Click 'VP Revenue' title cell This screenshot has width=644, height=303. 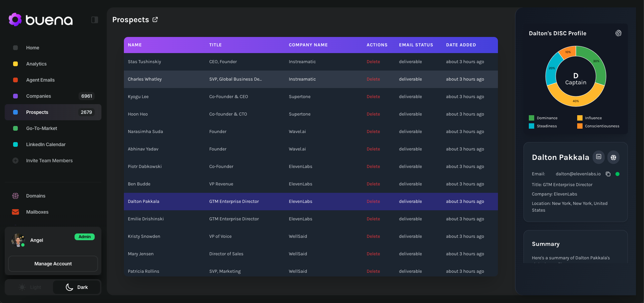pos(221,184)
